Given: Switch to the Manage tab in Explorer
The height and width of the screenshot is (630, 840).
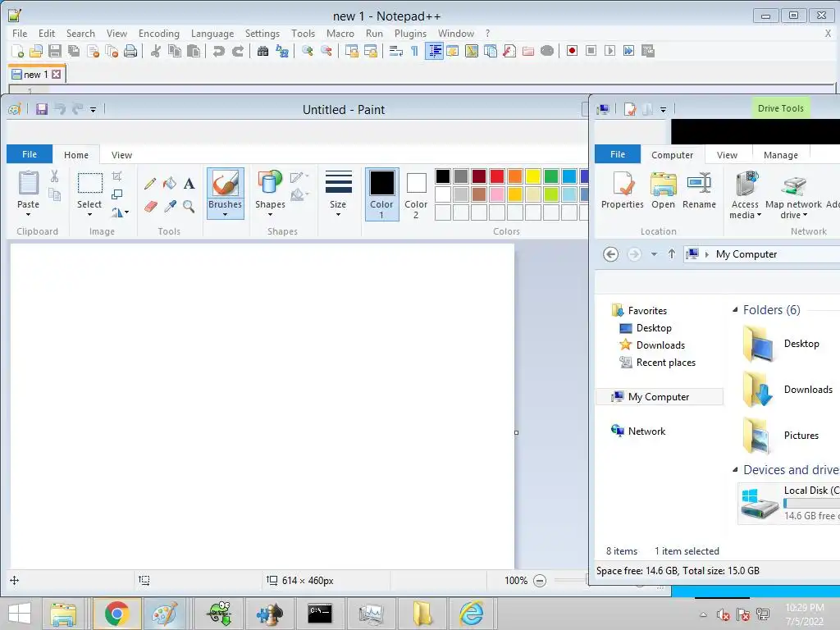Looking at the screenshot, I should point(781,155).
